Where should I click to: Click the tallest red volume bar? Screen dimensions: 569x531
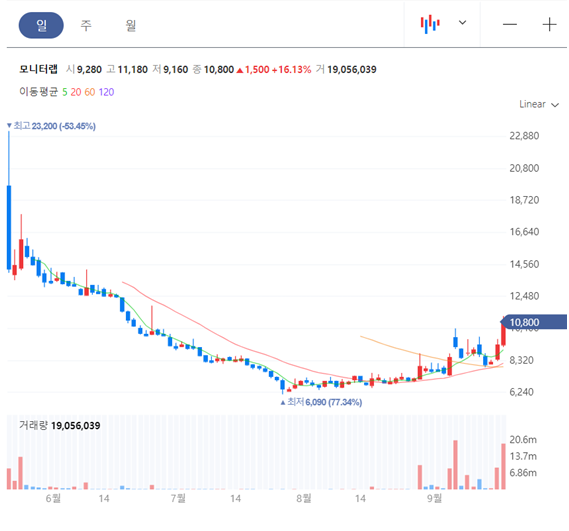coord(455,465)
